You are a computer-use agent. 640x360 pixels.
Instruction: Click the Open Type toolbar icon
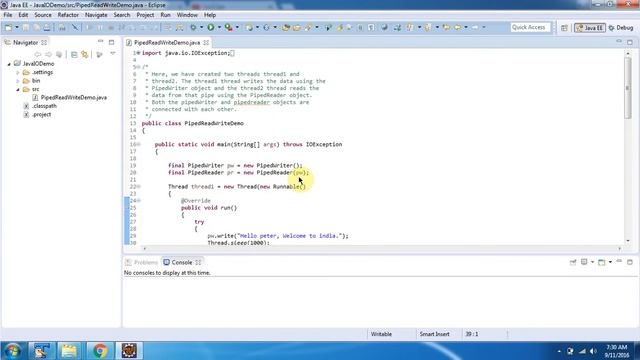[286, 27]
